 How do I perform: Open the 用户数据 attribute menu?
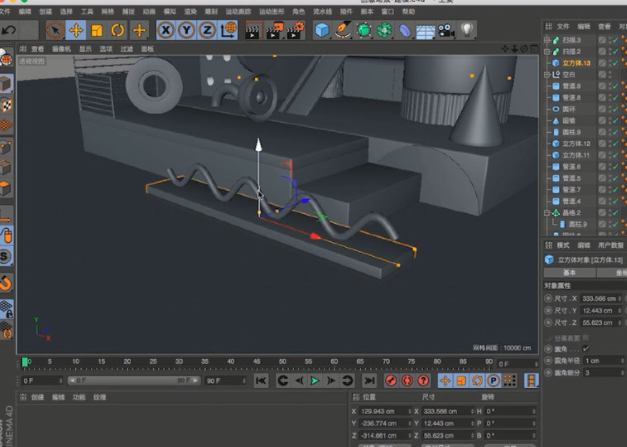coord(611,245)
